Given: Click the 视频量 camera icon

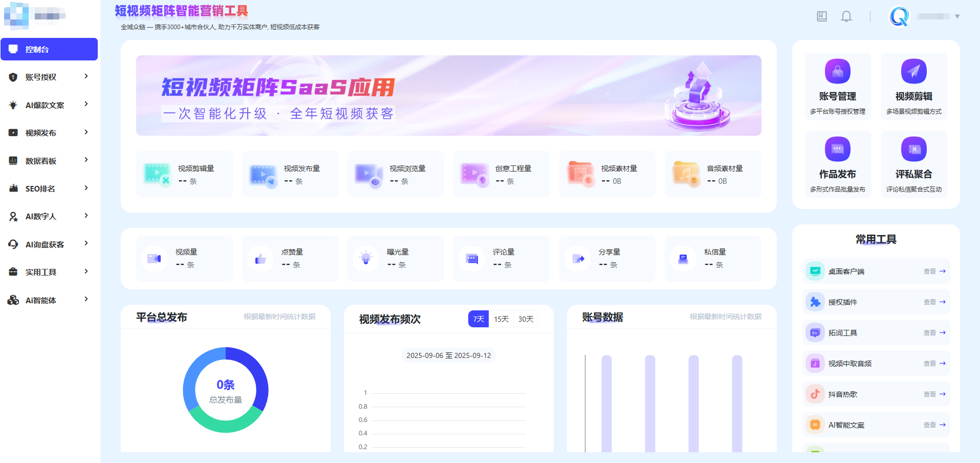Looking at the screenshot, I should tap(155, 259).
